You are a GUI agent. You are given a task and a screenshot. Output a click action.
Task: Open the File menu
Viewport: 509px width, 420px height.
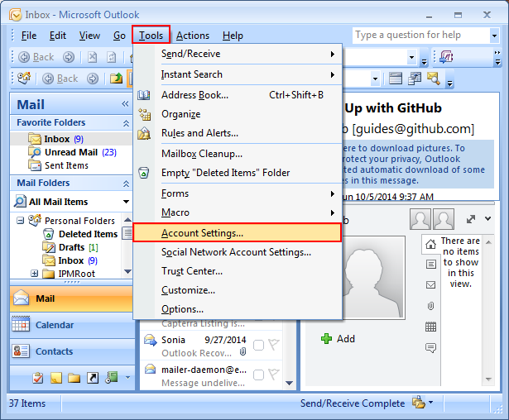[29, 36]
